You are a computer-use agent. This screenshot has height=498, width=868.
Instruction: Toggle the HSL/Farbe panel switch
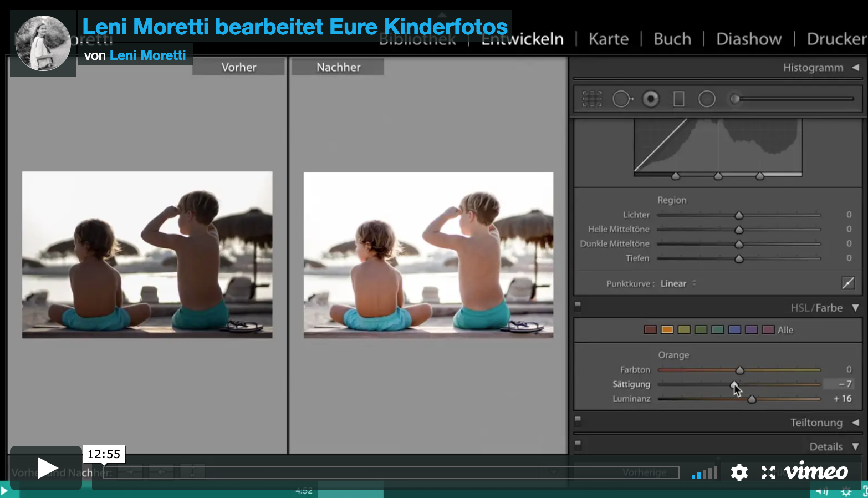pos(578,304)
